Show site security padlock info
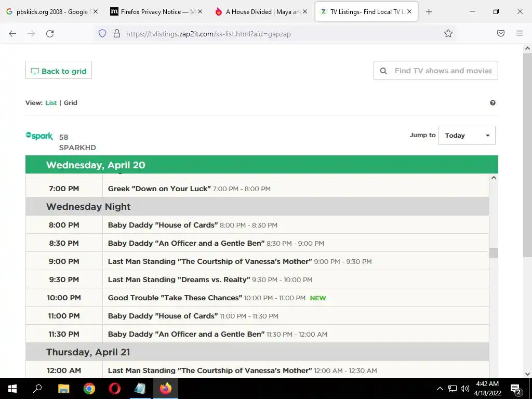The image size is (532, 399). pos(117,33)
